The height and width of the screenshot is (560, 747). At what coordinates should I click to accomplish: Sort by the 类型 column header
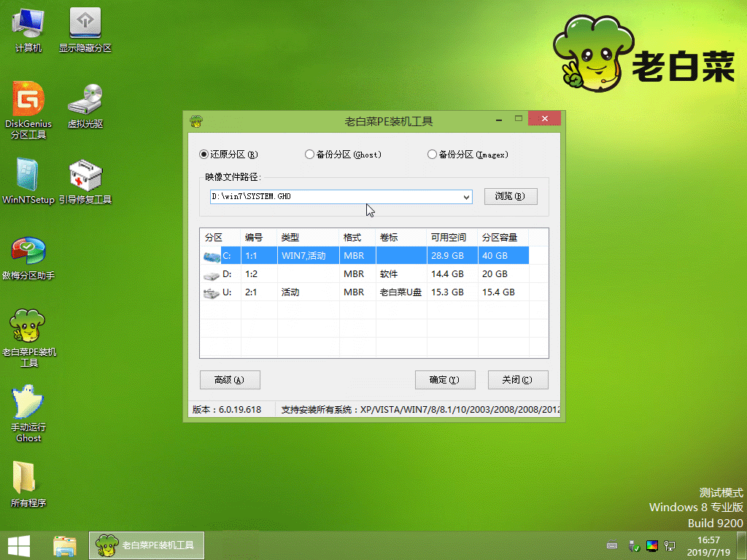(x=309, y=237)
